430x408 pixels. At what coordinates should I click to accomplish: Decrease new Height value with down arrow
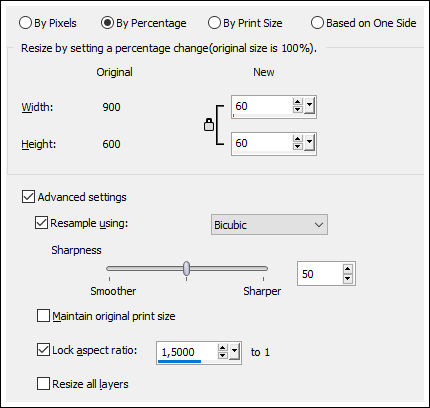pos(298,146)
